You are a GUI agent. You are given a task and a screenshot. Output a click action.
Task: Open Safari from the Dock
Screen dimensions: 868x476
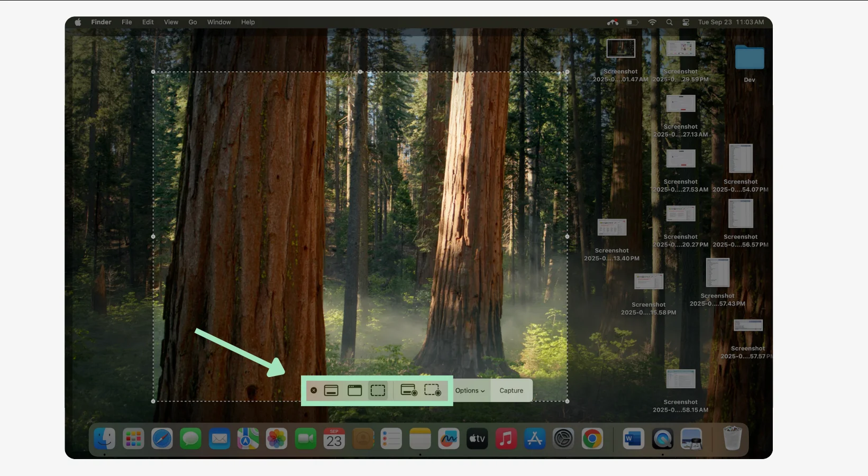(x=162, y=438)
